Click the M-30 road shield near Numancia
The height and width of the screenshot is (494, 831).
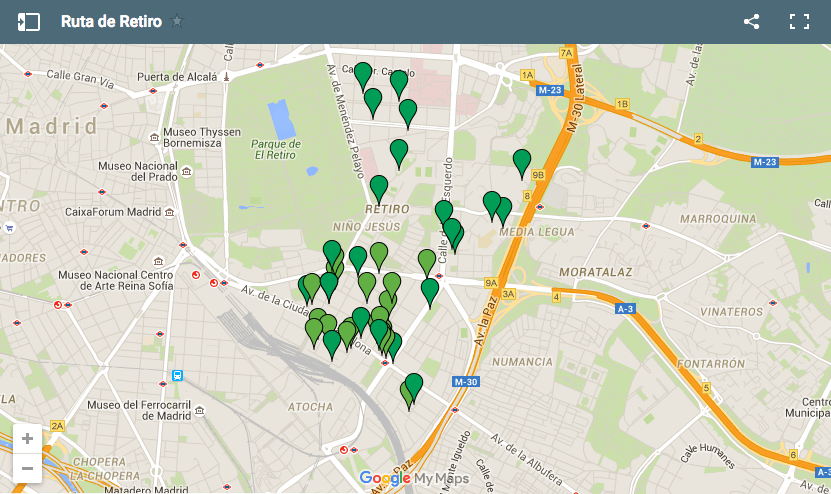point(466,382)
